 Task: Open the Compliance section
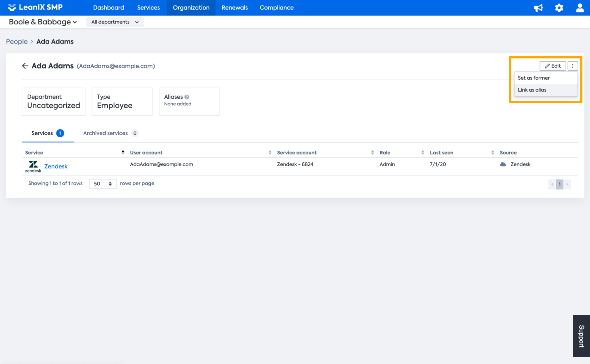pos(277,8)
